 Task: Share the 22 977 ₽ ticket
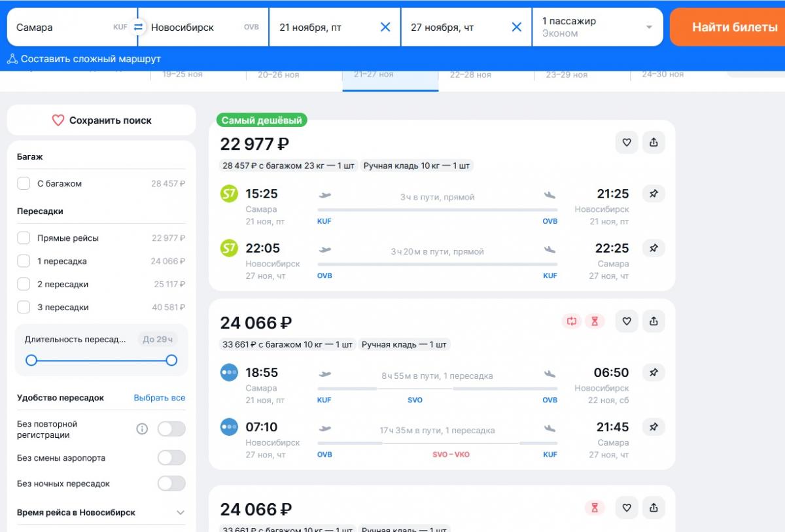pyautogui.click(x=654, y=142)
